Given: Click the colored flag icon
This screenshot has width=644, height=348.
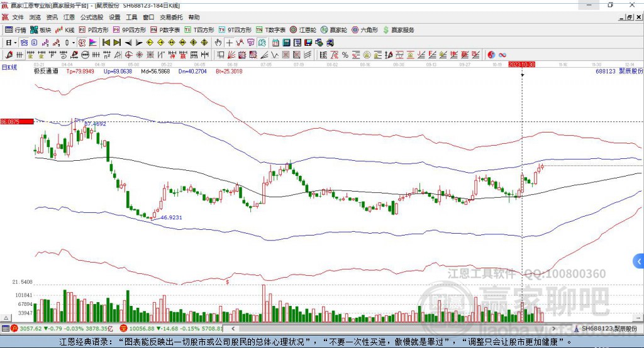Looking at the screenshot, I should (x=93, y=43).
